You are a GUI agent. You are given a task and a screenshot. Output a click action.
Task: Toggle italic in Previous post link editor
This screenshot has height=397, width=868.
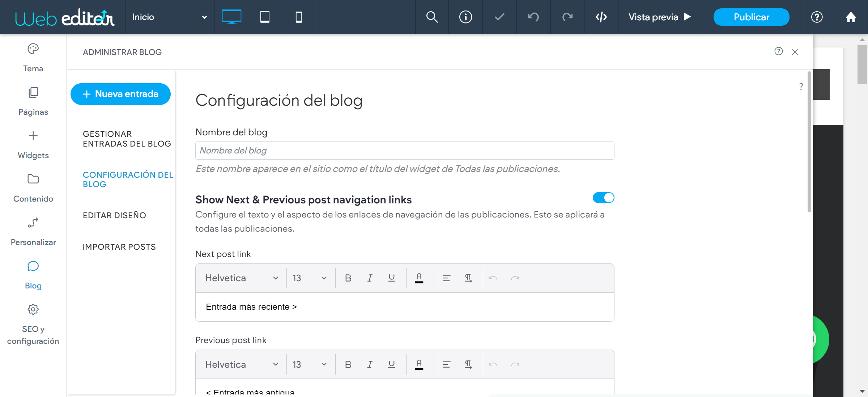click(x=370, y=364)
